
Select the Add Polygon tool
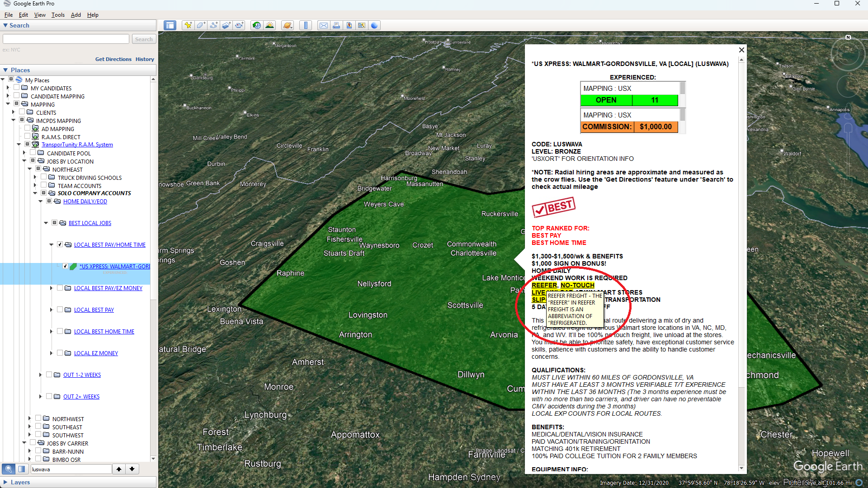pos(201,25)
